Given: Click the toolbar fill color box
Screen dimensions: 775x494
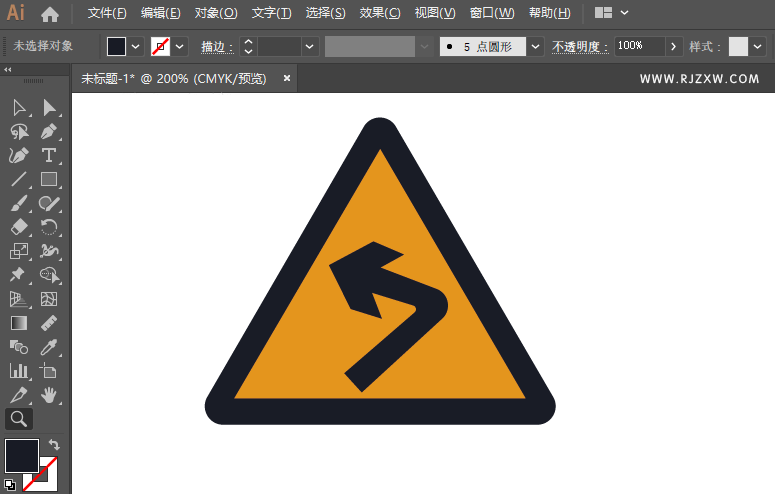Looking at the screenshot, I should [x=22, y=456].
